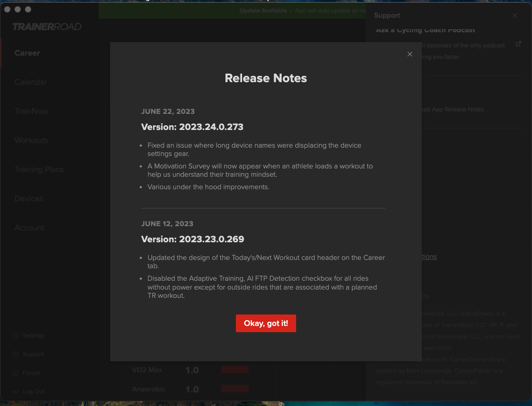
Task: Click the VO2 Max label
Action: click(x=147, y=370)
